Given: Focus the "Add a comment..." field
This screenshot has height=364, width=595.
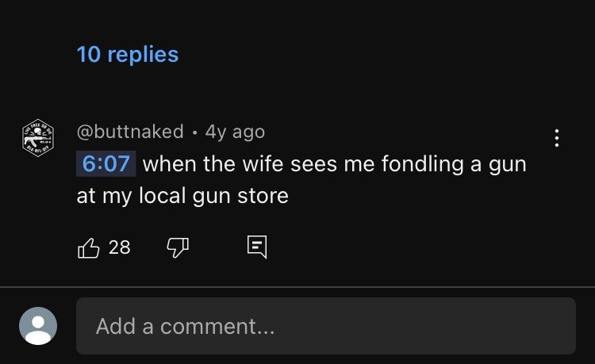Looking at the screenshot, I should (326, 326).
